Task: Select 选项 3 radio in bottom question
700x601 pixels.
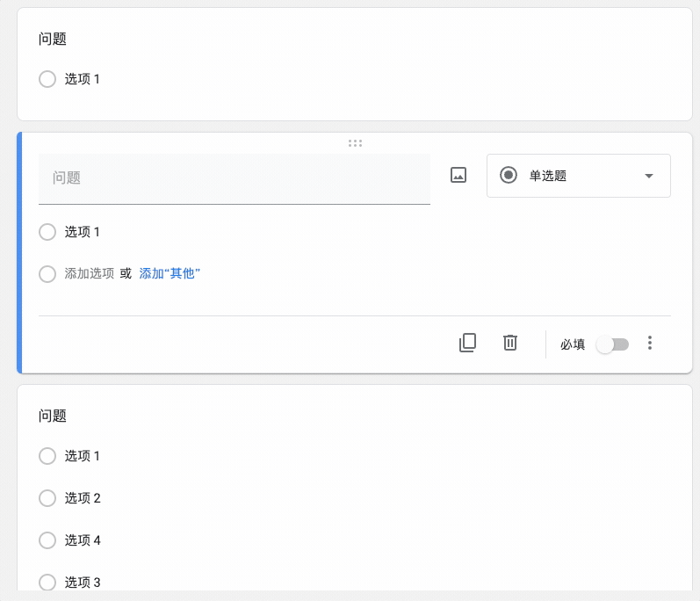Action: click(x=47, y=582)
